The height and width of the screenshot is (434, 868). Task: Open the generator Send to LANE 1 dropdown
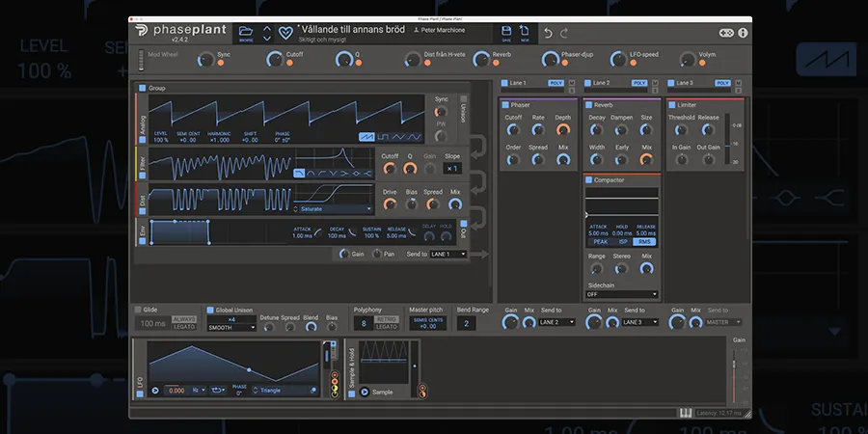[x=448, y=254]
